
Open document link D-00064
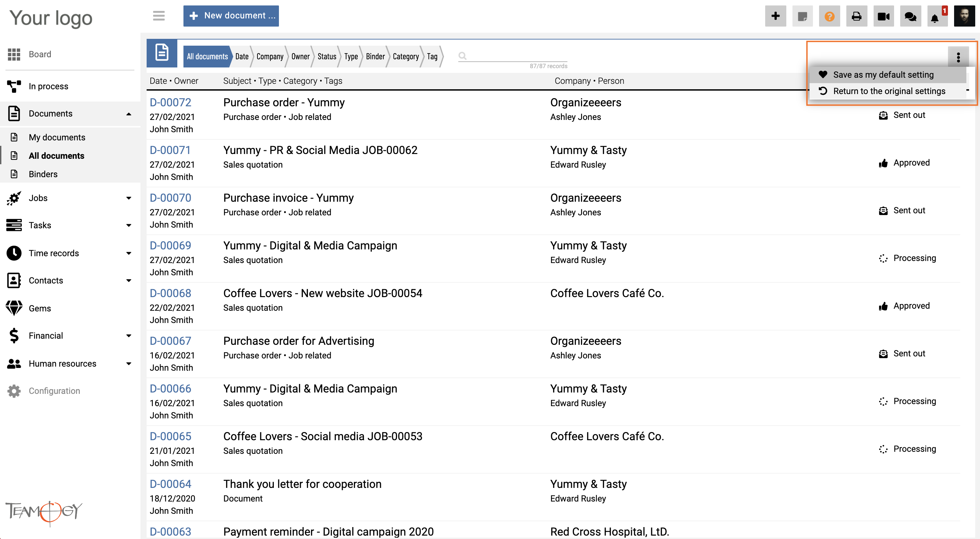tap(170, 484)
